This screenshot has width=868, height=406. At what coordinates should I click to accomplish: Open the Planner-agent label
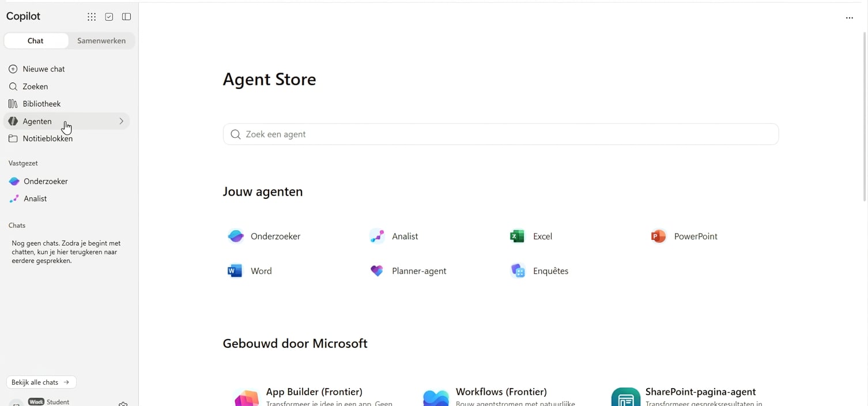coord(419,271)
